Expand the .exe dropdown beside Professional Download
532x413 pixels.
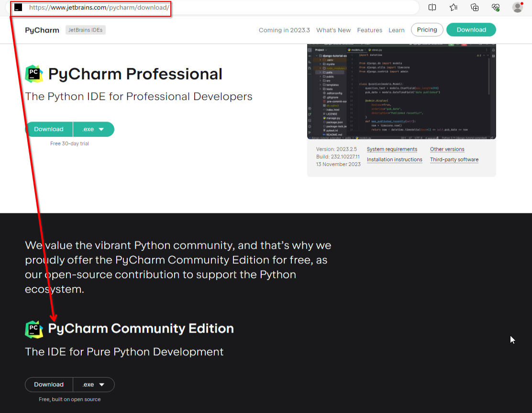[x=94, y=129]
